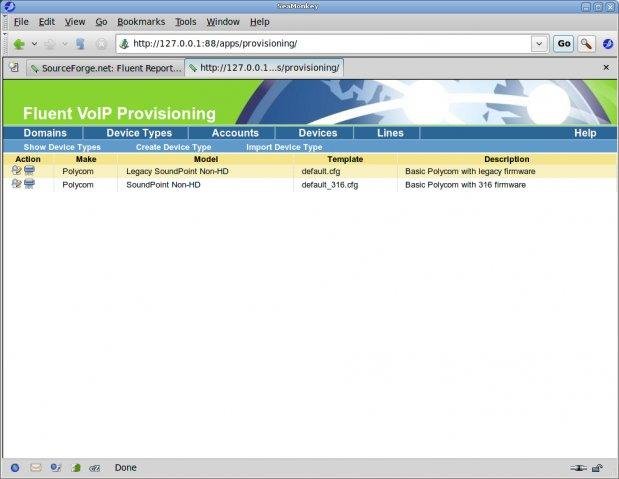Click the Model column header
The height and width of the screenshot is (479, 619).
click(x=206, y=159)
